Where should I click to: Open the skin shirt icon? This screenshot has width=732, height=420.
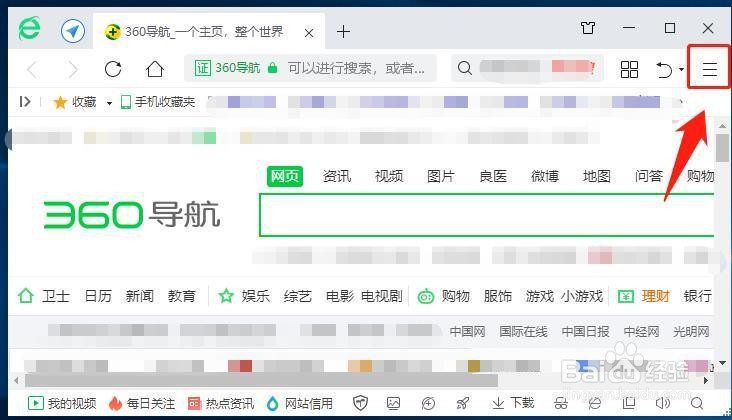(x=588, y=28)
